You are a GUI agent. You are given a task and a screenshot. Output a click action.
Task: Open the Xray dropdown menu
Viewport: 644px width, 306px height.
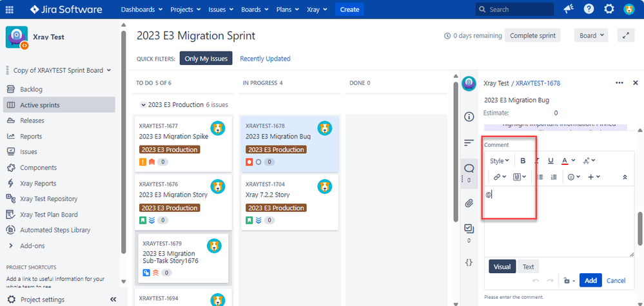[318, 9]
